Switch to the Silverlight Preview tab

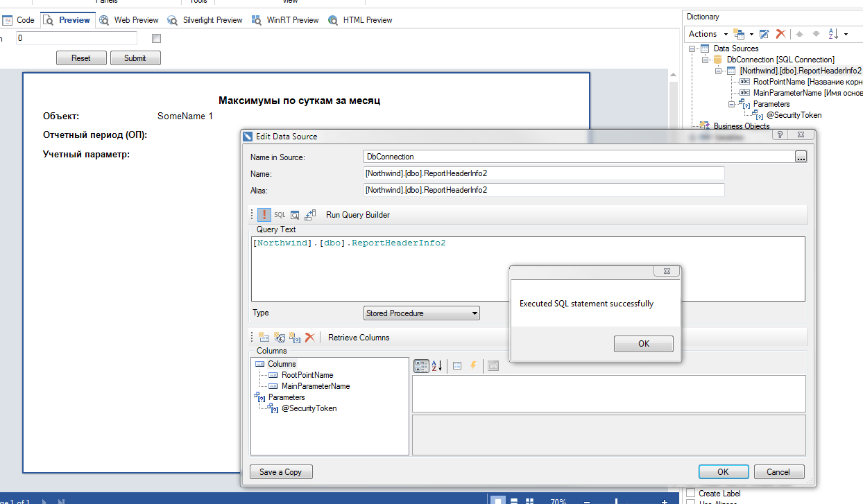(x=205, y=20)
